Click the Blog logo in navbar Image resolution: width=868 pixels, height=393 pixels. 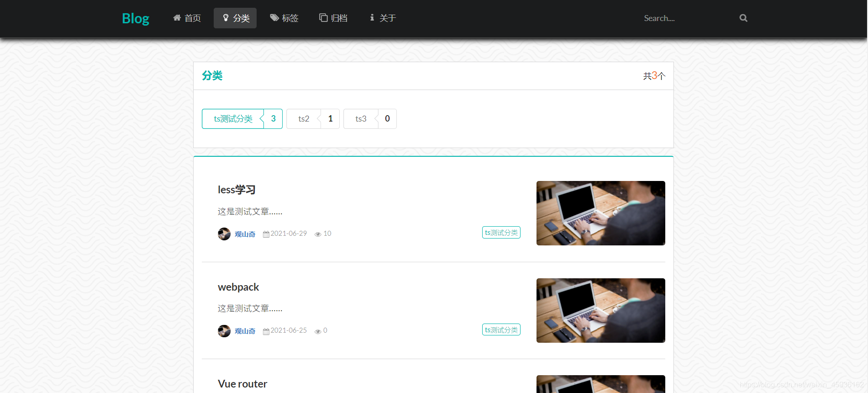click(136, 18)
